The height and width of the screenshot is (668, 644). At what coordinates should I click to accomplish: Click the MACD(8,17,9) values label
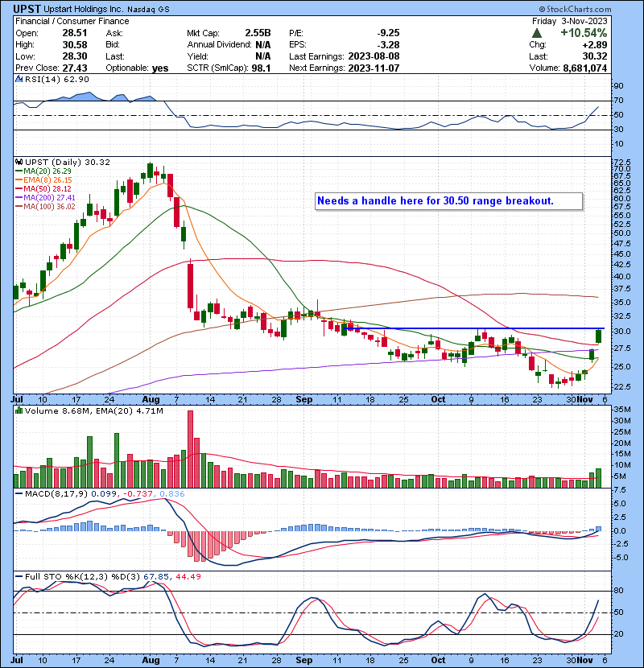pyautogui.click(x=105, y=494)
